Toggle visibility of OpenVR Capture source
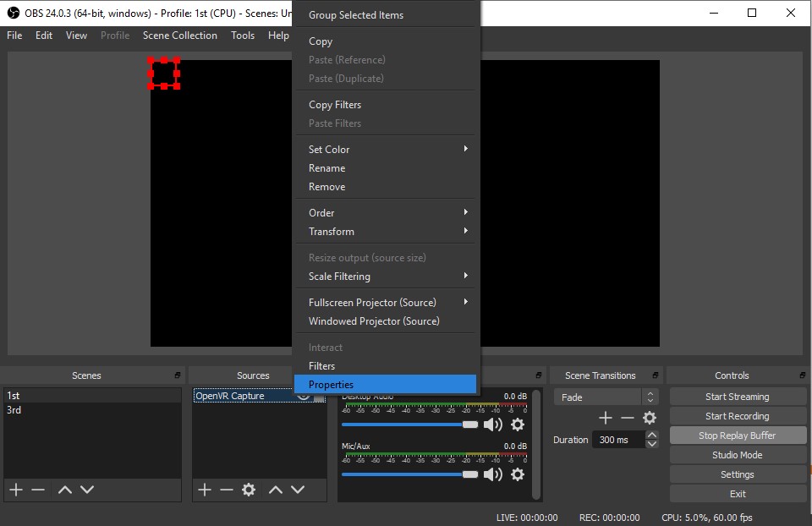 point(304,396)
